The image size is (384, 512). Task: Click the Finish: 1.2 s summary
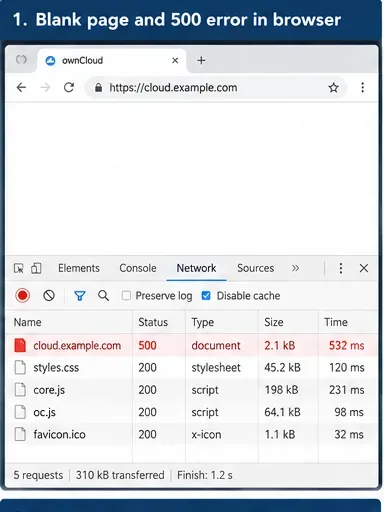pos(205,475)
